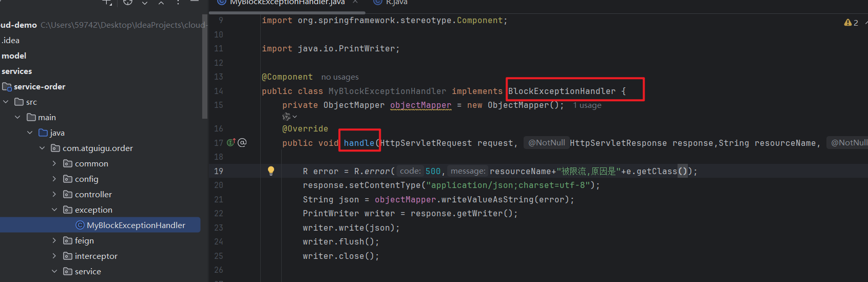
Task: Click '@Component' annotation on line 13
Action: click(x=287, y=77)
